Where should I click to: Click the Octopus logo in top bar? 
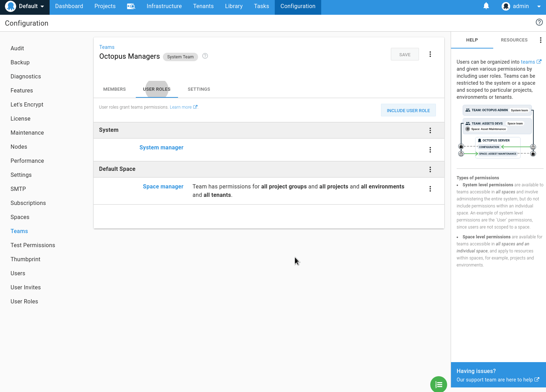click(10, 6)
